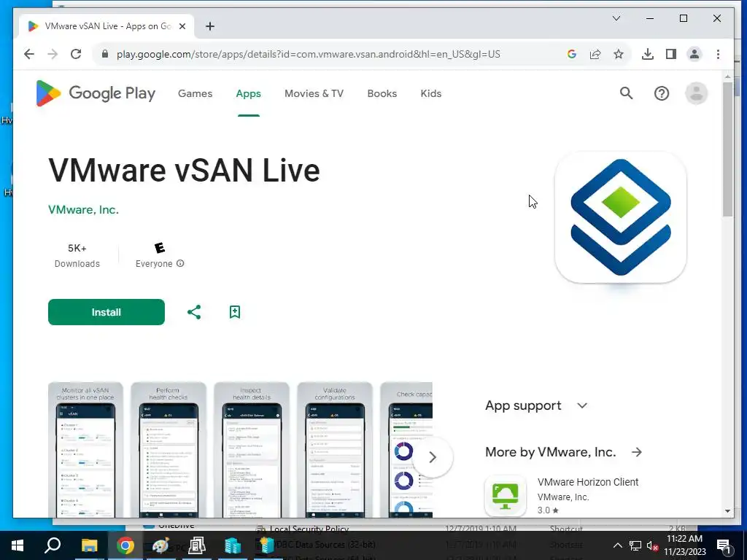The image size is (747, 560).
Task: Open the tab search dropdown arrow
Action: coord(616,18)
